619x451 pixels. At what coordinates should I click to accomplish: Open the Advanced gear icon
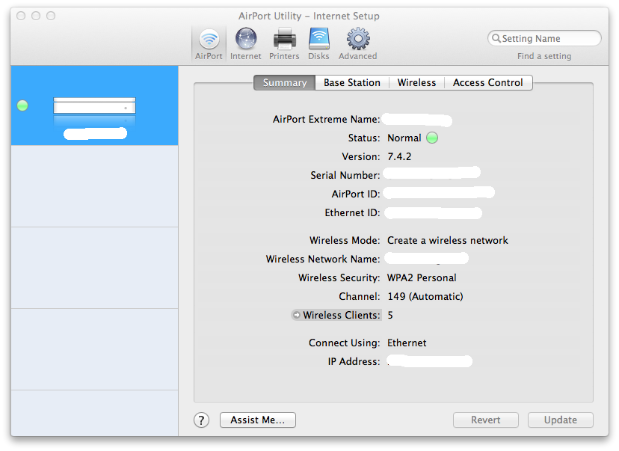358,44
